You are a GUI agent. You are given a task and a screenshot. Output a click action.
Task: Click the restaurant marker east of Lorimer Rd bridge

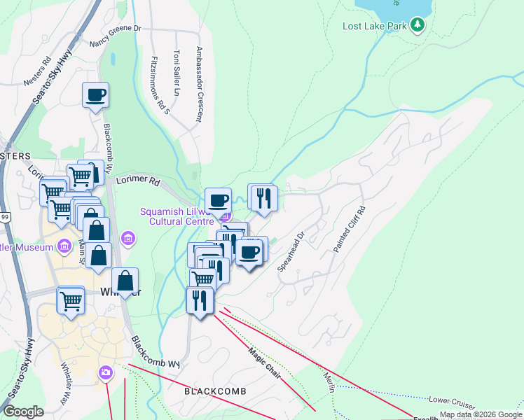tap(264, 199)
